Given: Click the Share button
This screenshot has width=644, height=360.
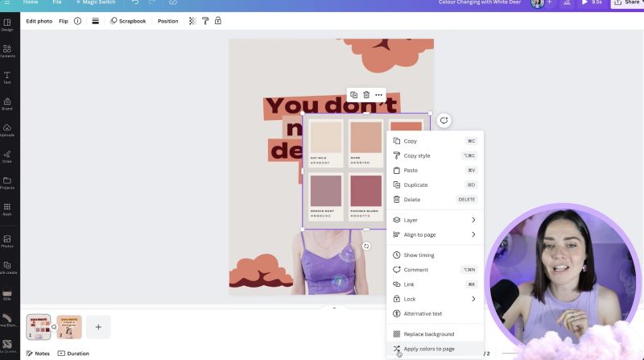Looking at the screenshot, I should (627, 3).
